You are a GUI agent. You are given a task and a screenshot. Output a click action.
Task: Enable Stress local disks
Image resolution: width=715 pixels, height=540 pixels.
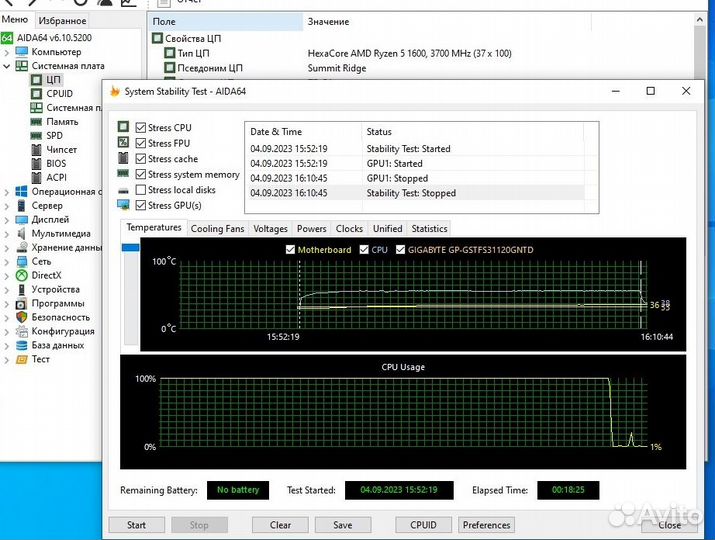tap(141, 190)
